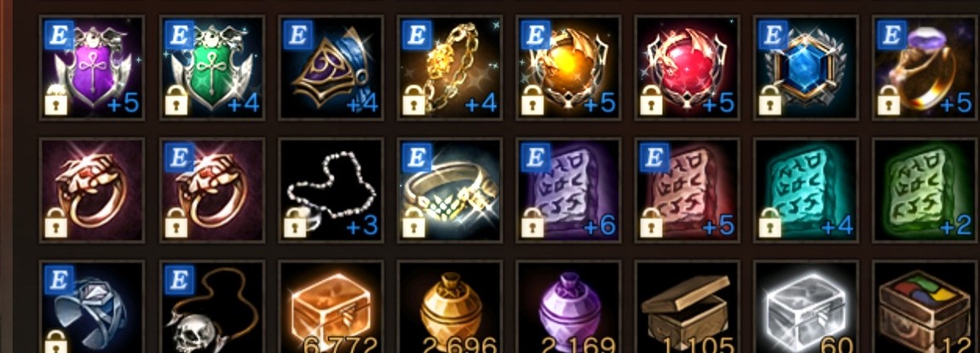
Task: Click the gold chain bracelet +4
Action: point(450,68)
